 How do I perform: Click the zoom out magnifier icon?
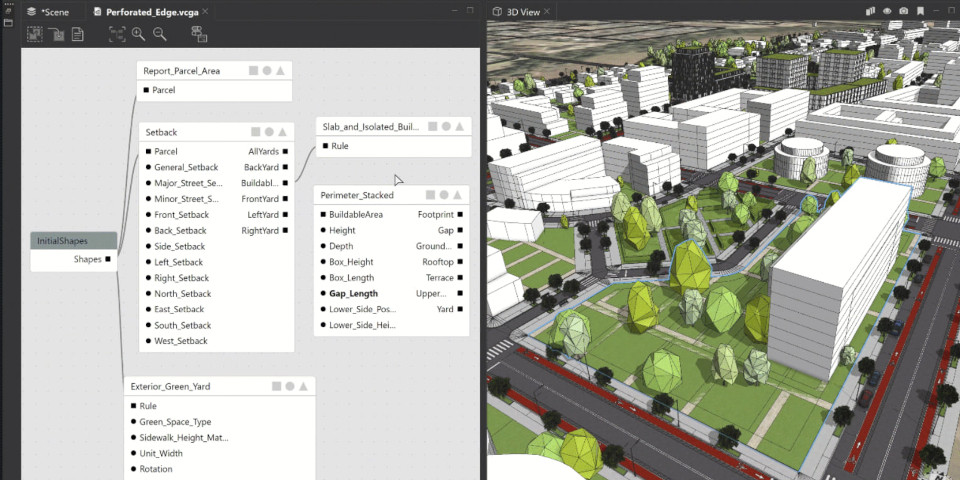(159, 34)
